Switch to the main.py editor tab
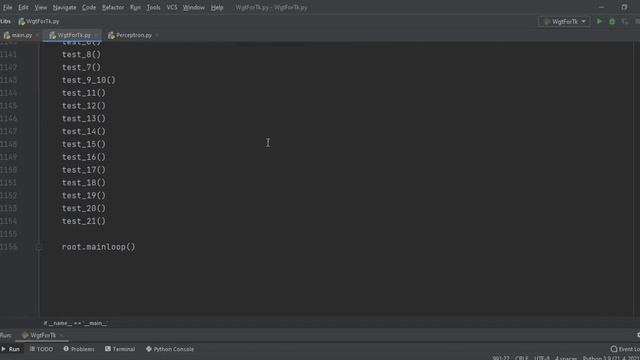Viewport: 640px width, 360px height. pos(18,35)
